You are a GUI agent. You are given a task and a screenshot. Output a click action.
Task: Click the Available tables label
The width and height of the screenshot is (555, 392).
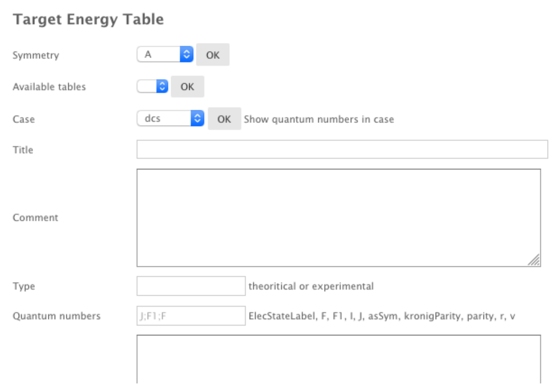pyautogui.click(x=49, y=87)
